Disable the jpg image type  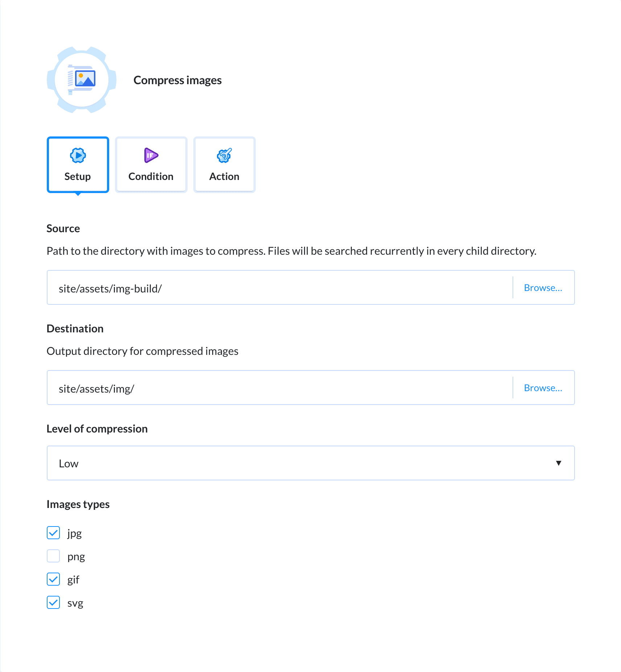click(53, 533)
